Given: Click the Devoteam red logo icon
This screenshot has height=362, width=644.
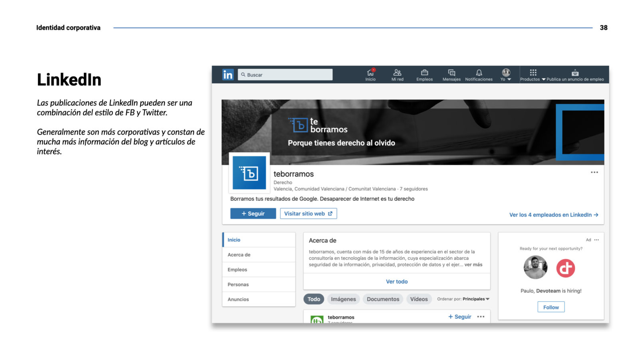Looking at the screenshot, I should click(x=566, y=268).
